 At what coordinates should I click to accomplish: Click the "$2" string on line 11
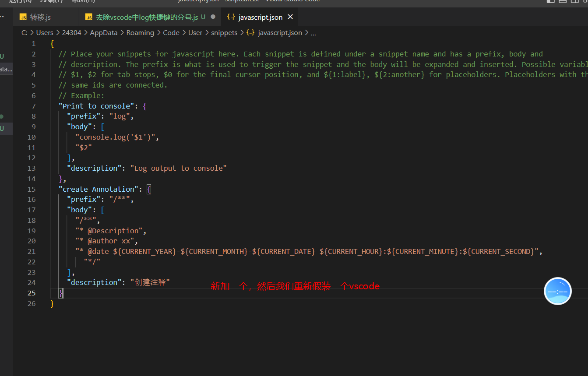coord(84,148)
